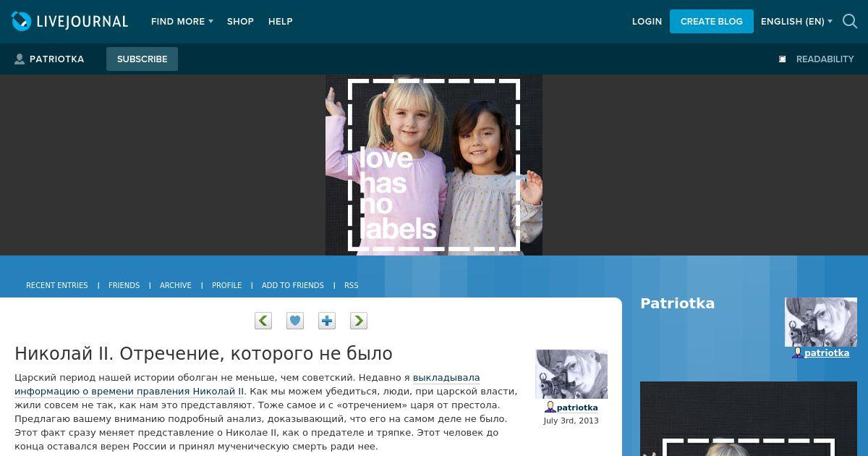Image resolution: width=868 pixels, height=456 pixels.
Task: Click the LOGIN link
Action: point(647,22)
